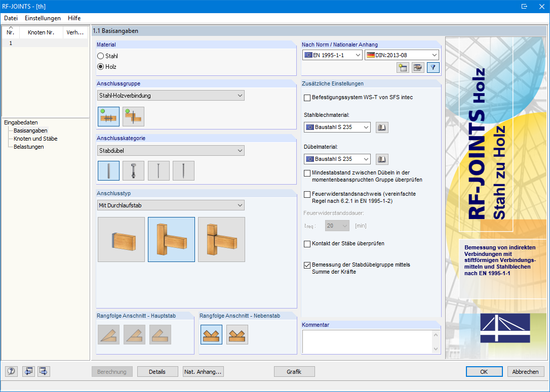Viewport: 550px width, 392px height.
Task: Open the library for Stahlblechmaterial
Action: tap(382, 127)
